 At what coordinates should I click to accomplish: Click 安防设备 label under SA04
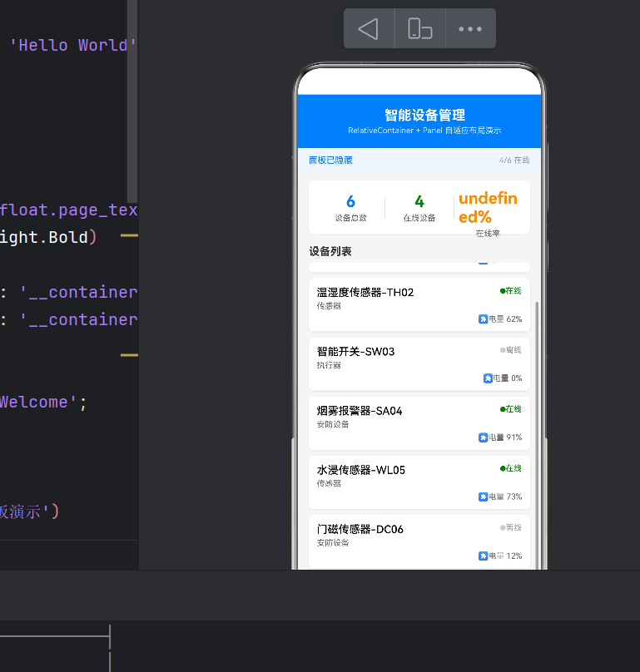coord(333,424)
